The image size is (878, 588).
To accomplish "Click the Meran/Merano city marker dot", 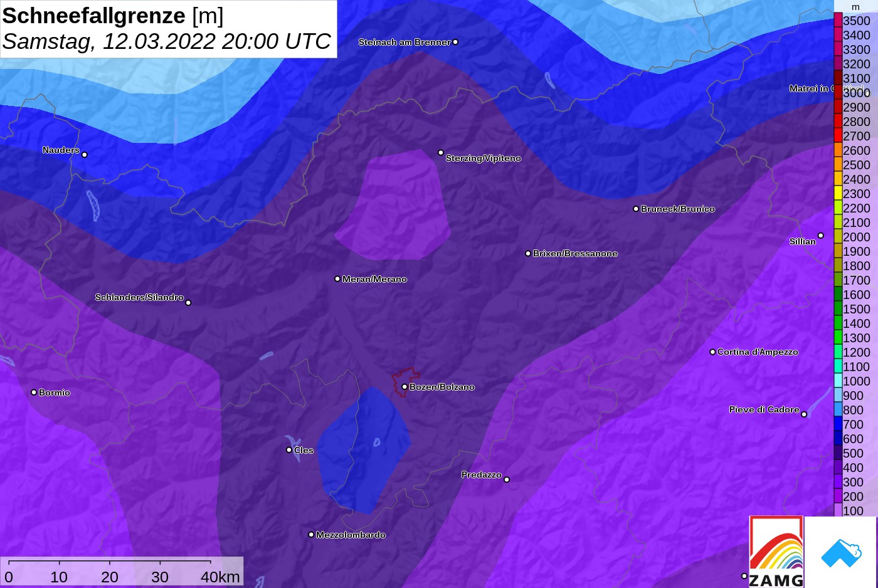I will tap(337, 279).
